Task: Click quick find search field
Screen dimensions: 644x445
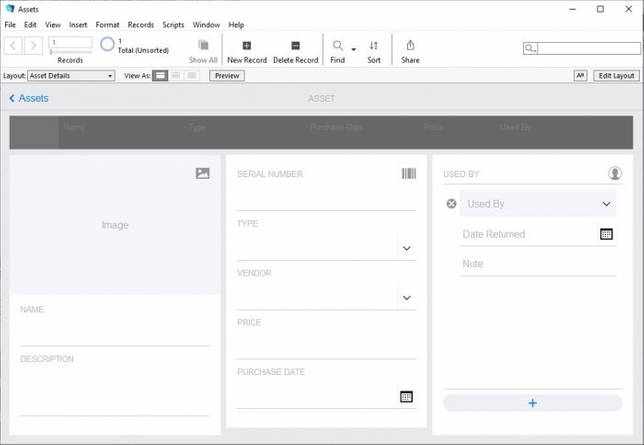Action: [589, 48]
